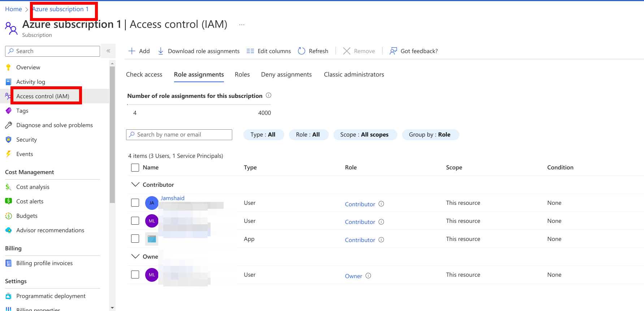
Task: Click Download role assignments button
Action: point(199,51)
